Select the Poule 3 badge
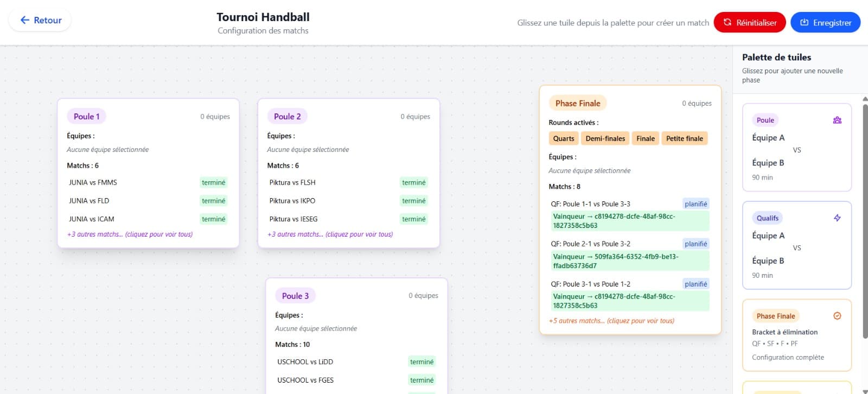Screen dimensions: 868x394 (x=295, y=296)
